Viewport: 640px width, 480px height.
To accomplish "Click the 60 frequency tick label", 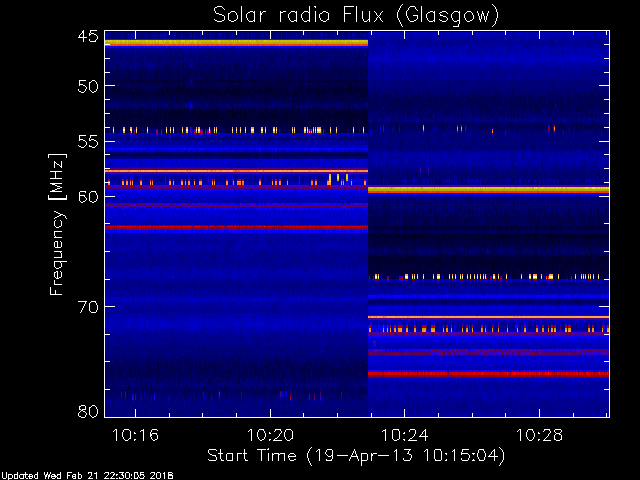I will click(x=88, y=197).
